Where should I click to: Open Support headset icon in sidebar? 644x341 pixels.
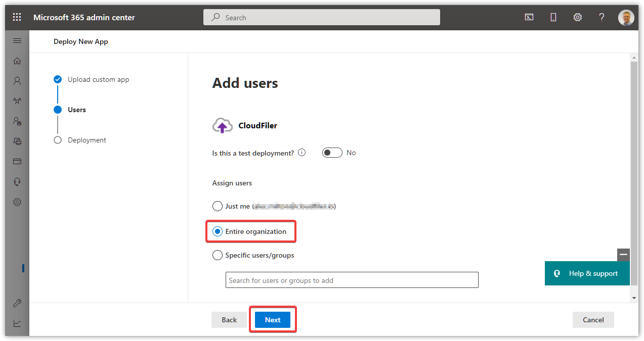17,182
